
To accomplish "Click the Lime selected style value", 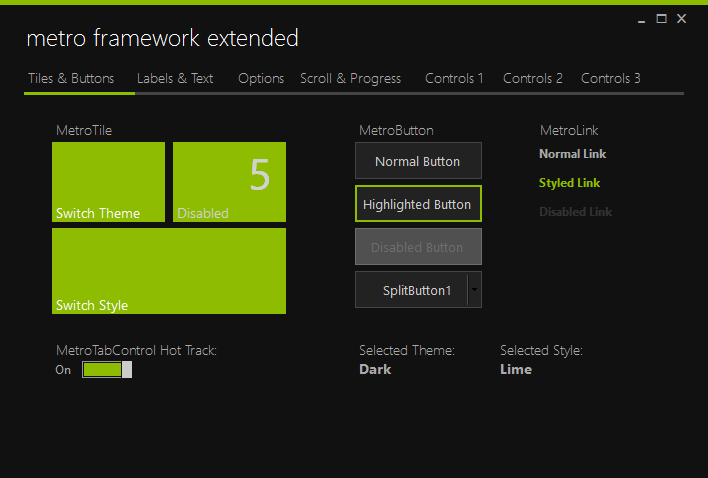I will [x=516, y=370].
